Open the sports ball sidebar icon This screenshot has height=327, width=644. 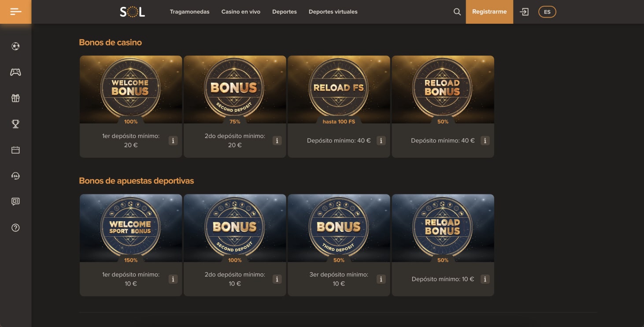tap(15, 46)
